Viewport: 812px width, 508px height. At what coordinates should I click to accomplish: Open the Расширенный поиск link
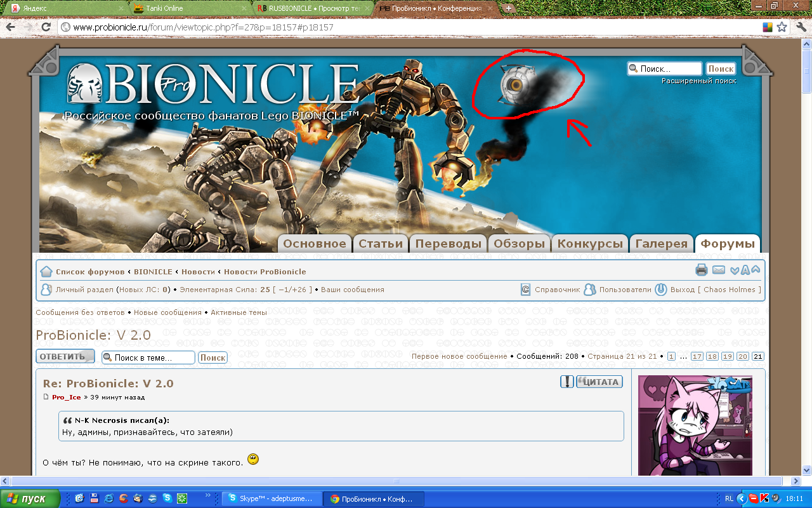(699, 81)
